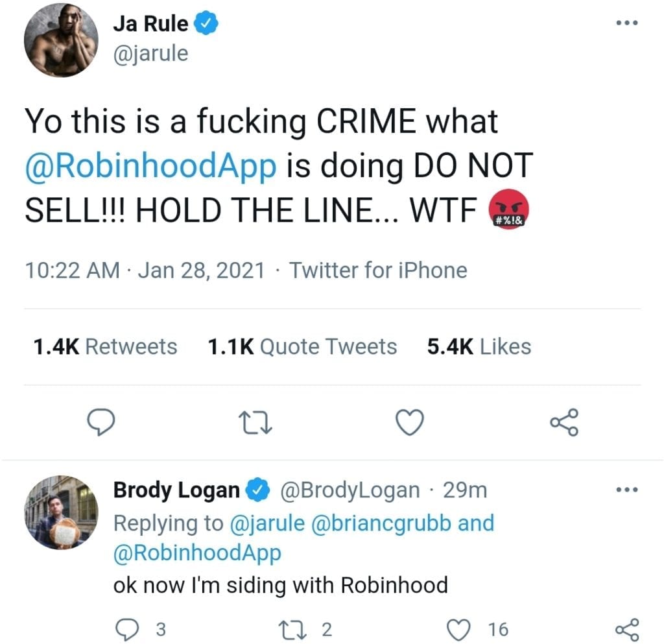
Task: Open Twitter for iPhone source link
Action: click(378, 270)
